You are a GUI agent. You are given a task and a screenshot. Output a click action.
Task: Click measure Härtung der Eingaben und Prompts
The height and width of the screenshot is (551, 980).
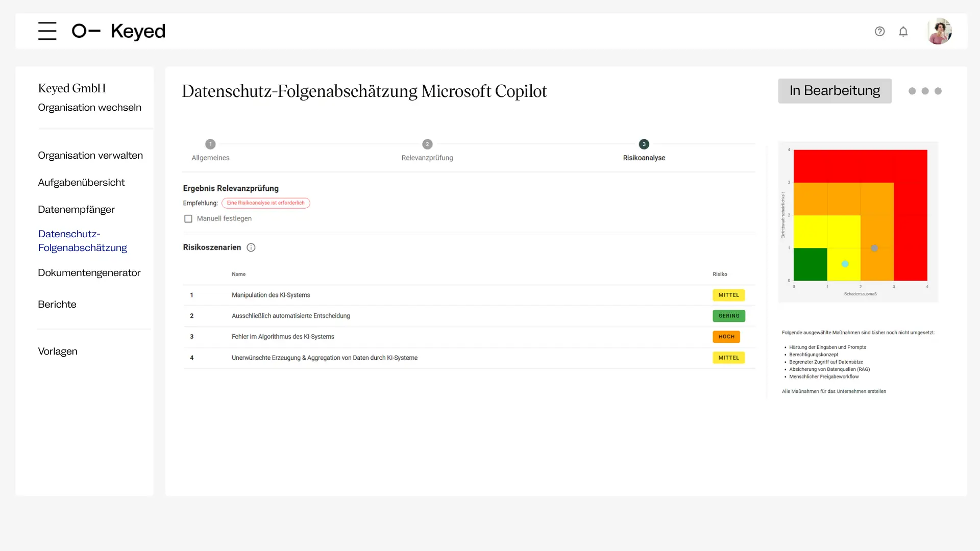coord(827,347)
